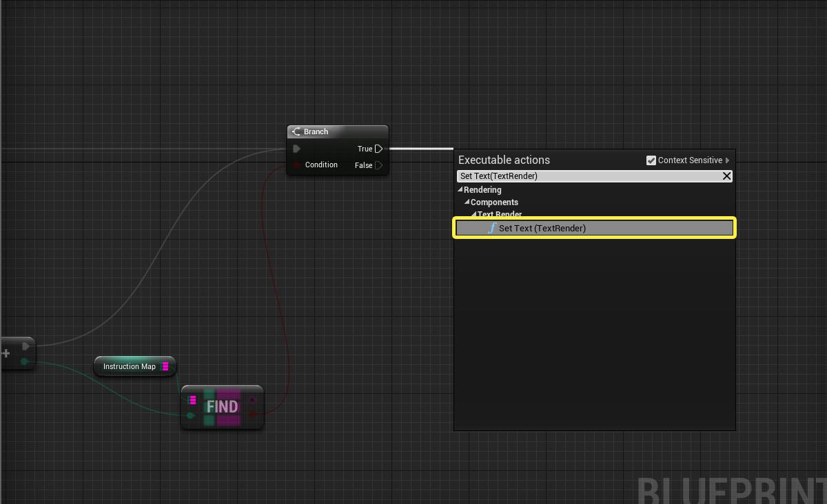Collapse the Rendering category
The image size is (827, 504).
[460, 190]
